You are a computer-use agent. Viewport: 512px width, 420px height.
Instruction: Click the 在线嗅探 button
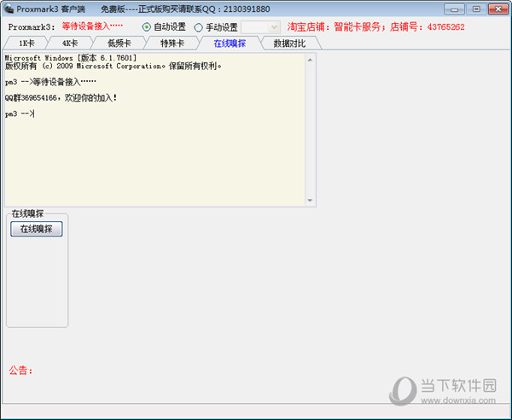pyautogui.click(x=37, y=229)
